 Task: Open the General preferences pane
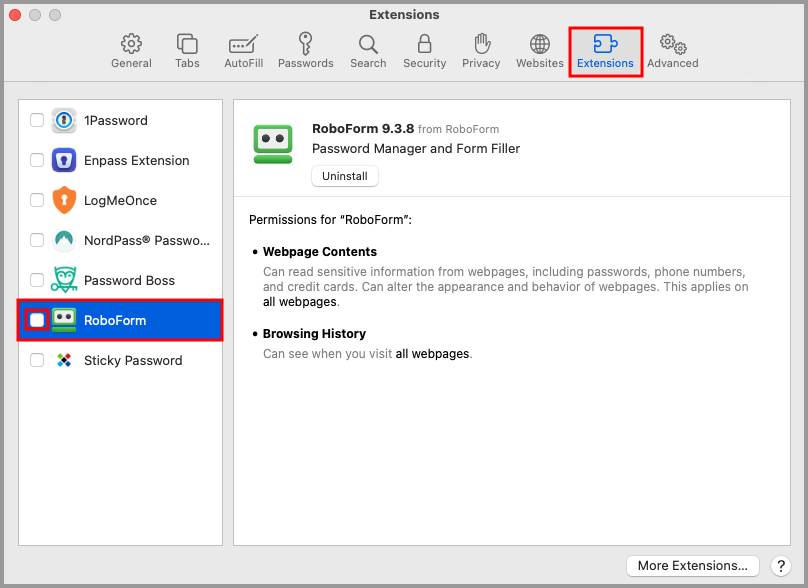tap(131, 51)
